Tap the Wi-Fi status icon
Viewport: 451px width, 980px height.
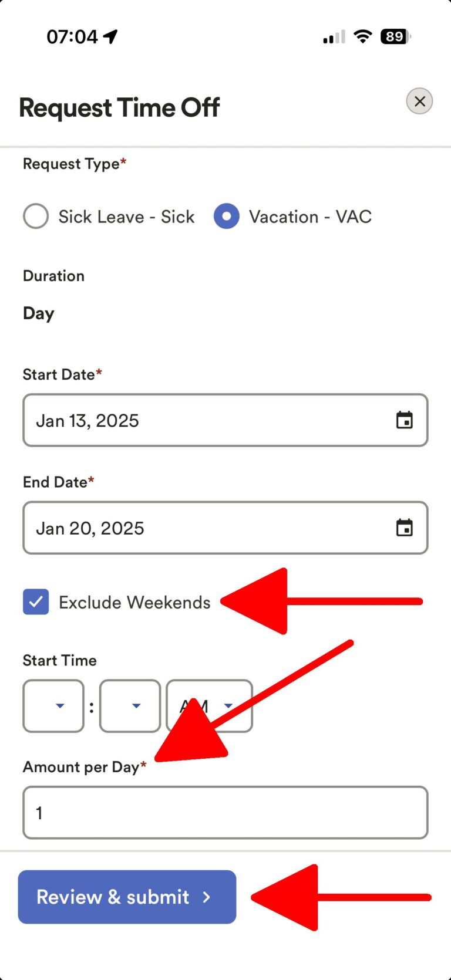(x=363, y=37)
